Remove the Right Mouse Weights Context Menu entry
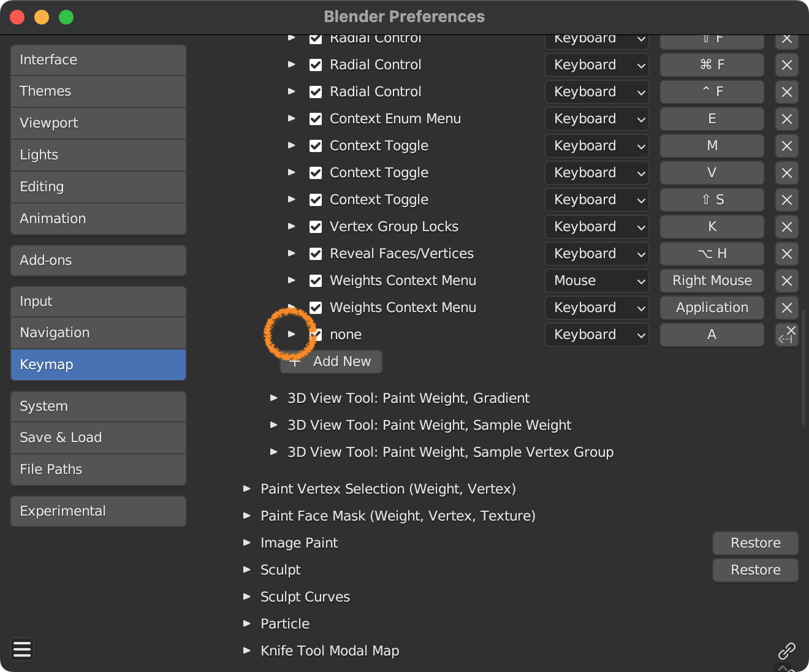The height and width of the screenshot is (672, 809). (787, 281)
